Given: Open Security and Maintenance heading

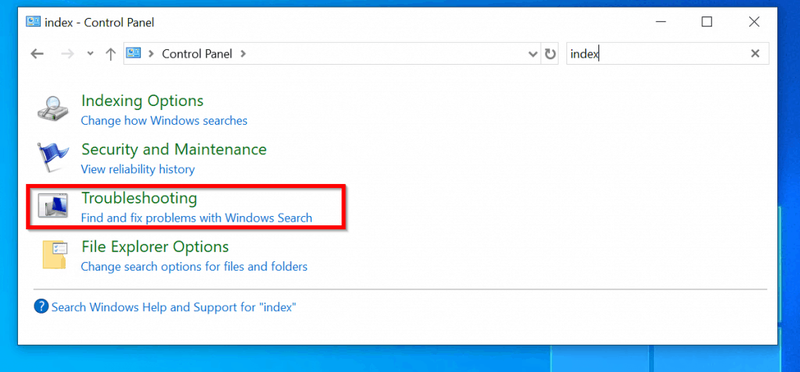Looking at the screenshot, I should click(174, 149).
